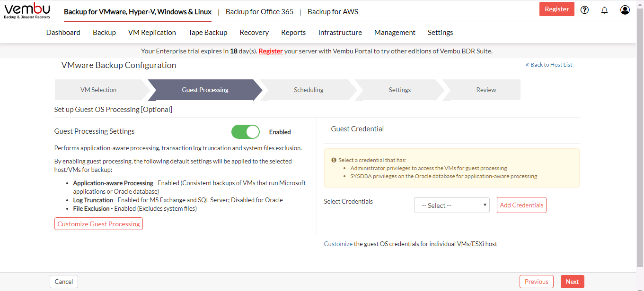Open the Tape Backup menu
Image resolution: width=644 pixels, height=291 pixels.
pyautogui.click(x=208, y=33)
